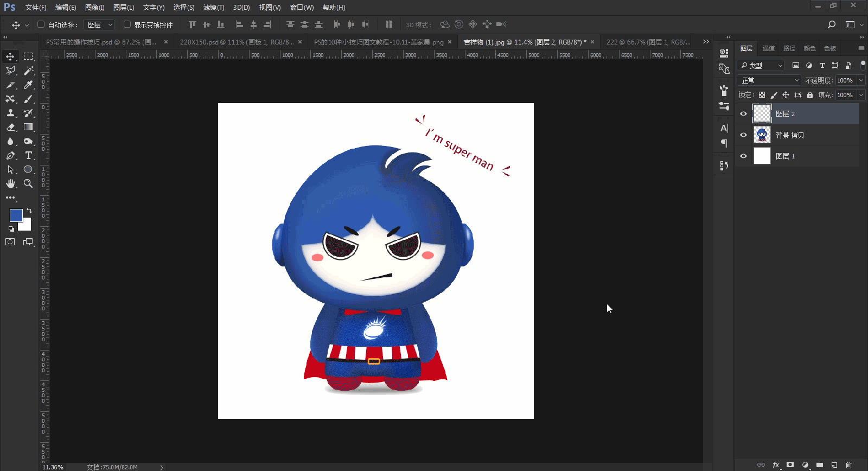Expand the layer filter 类型 dropdown
868x471 pixels.
click(761, 65)
